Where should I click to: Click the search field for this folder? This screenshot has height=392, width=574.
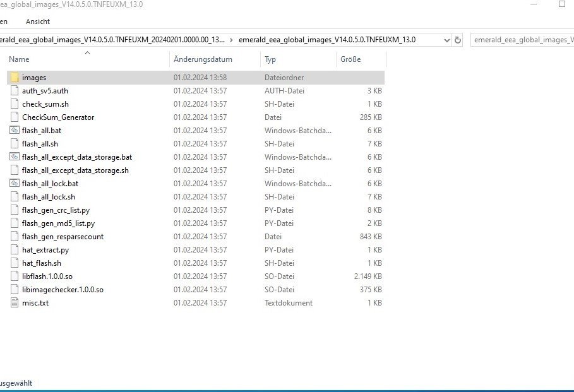522,40
